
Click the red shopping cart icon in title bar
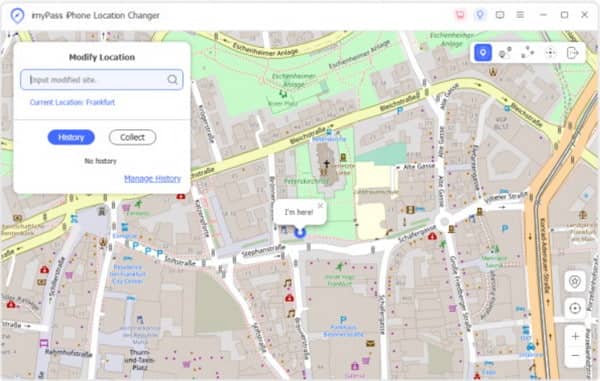click(x=460, y=15)
